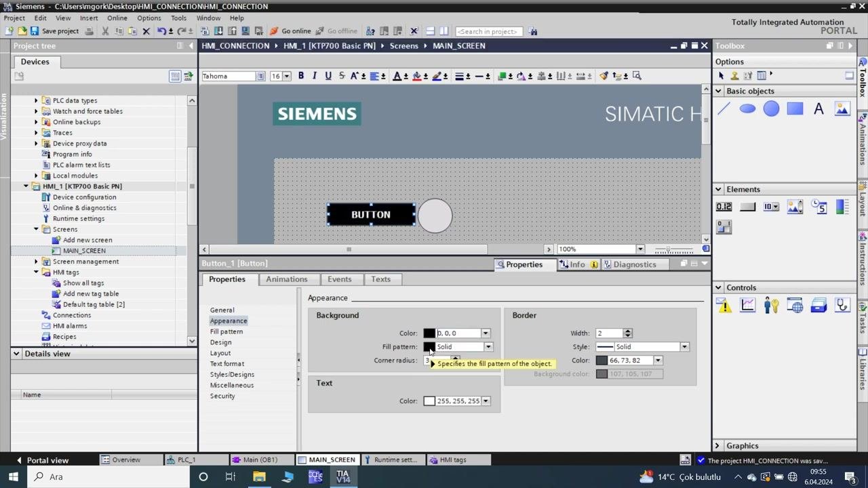Select the Bar element in toolbox
This screenshot has width=868, height=488.
click(842, 207)
